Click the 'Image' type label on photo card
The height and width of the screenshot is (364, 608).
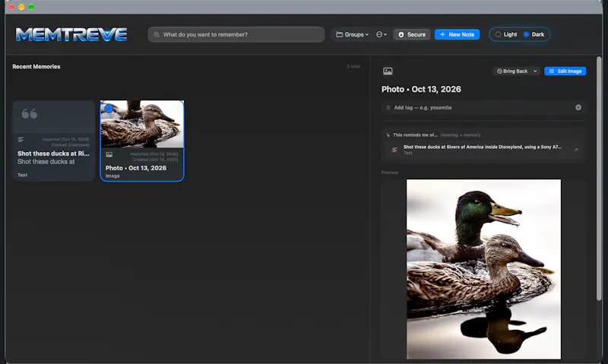coord(112,176)
